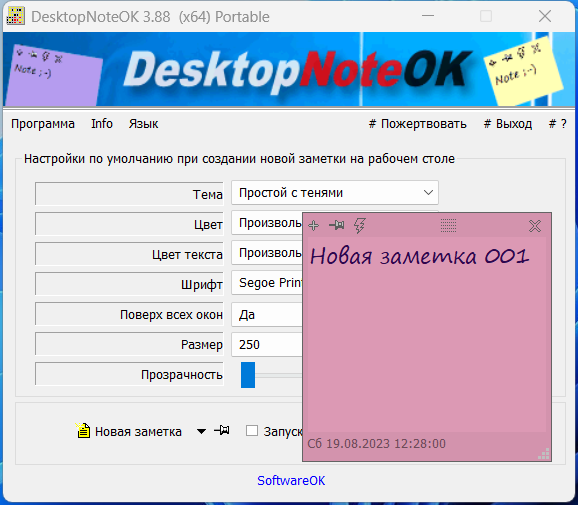Click the pin icon beside Новая заметка
This screenshot has width=578, height=505.
coord(222,430)
